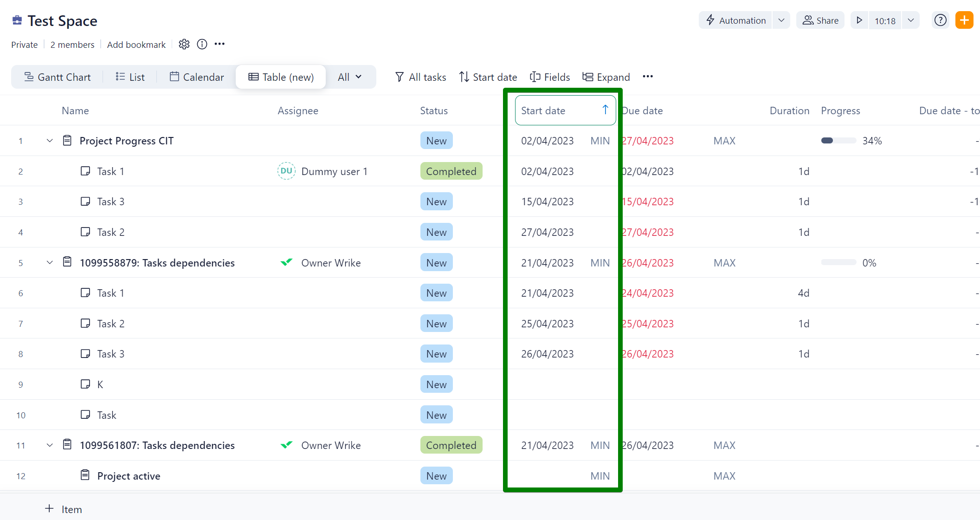980x520 pixels.
Task: Click the Share button
Action: pyautogui.click(x=820, y=20)
